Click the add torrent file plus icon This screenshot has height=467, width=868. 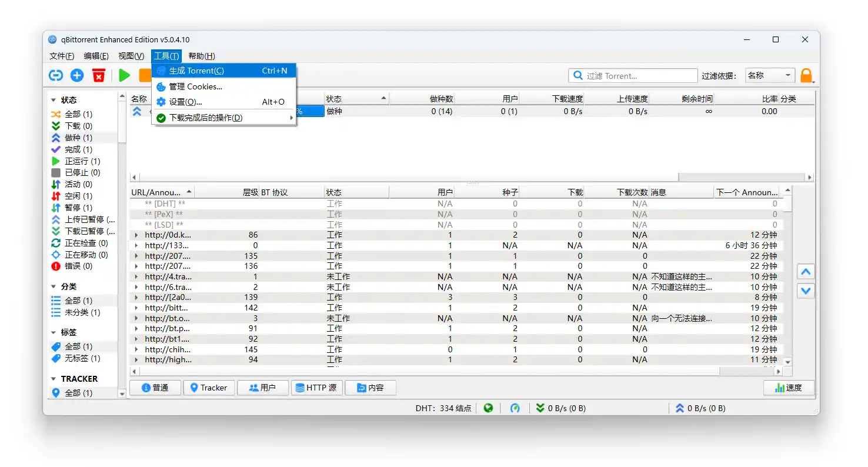click(77, 75)
